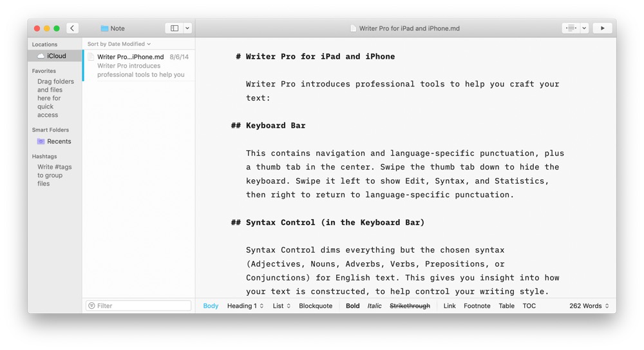Insert a Footnote

pyautogui.click(x=477, y=306)
